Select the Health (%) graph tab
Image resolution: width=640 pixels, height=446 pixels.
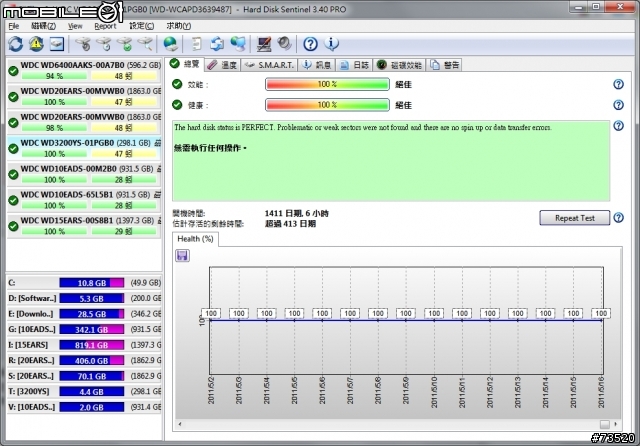pyautogui.click(x=195, y=239)
